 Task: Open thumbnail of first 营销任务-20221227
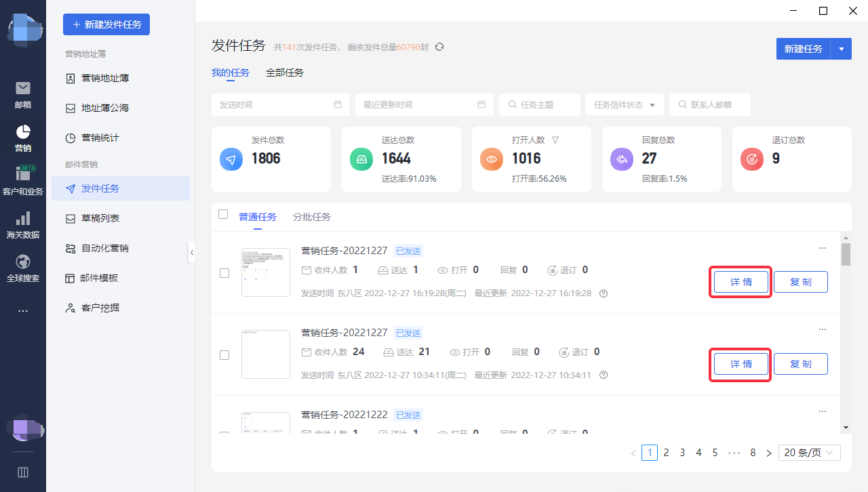coord(266,272)
